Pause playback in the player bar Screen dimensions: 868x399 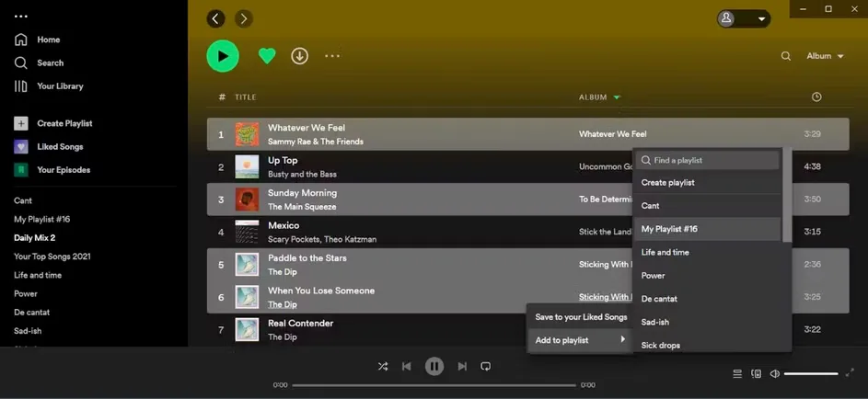434,367
